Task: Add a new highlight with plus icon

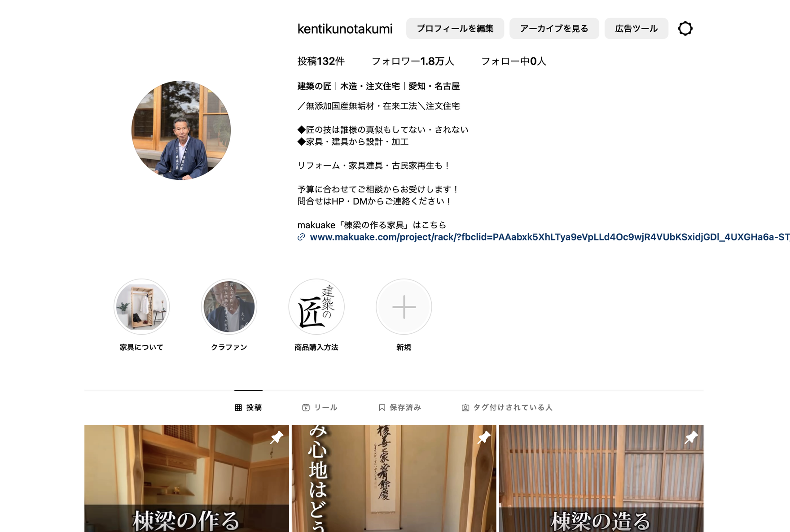Action: pyautogui.click(x=404, y=307)
